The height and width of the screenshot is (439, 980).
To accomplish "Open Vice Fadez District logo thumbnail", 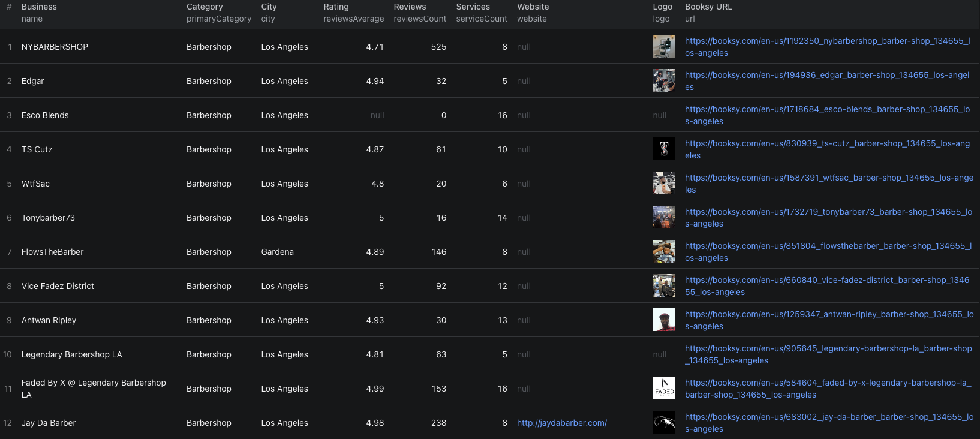I will coord(664,285).
